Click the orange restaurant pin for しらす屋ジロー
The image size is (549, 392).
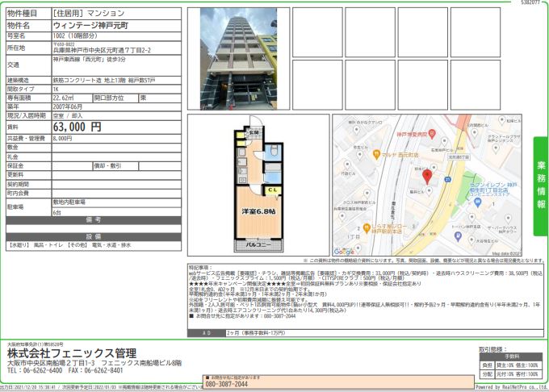367,228
